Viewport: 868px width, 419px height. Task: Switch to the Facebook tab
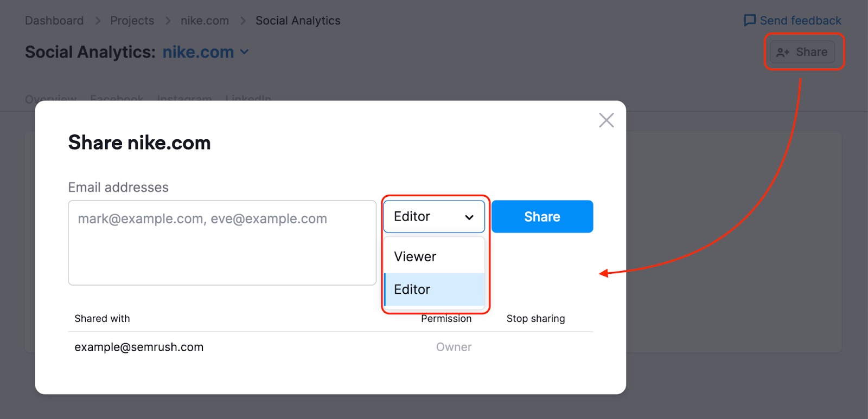(x=117, y=99)
